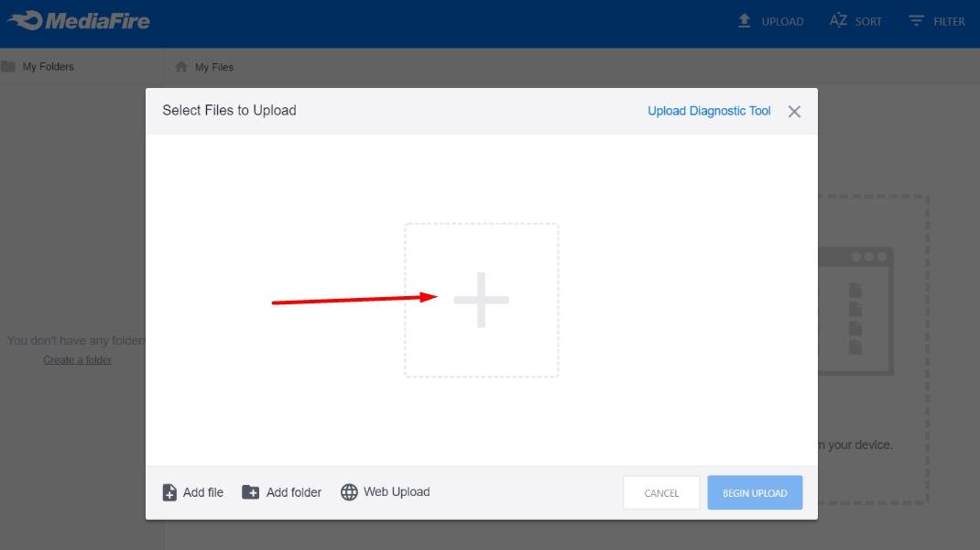This screenshot has height=550, width=980.
Task: Select My Folders in sidebar
Action: tap(49, 66)
